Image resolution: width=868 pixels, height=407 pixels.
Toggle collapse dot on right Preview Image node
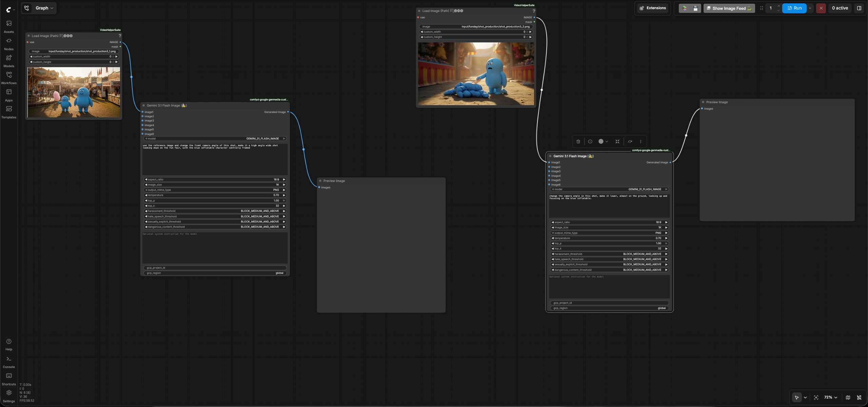(703, 102)
